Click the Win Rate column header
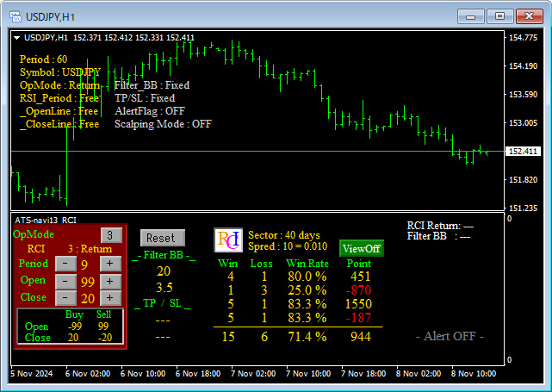 coord(307,264)
